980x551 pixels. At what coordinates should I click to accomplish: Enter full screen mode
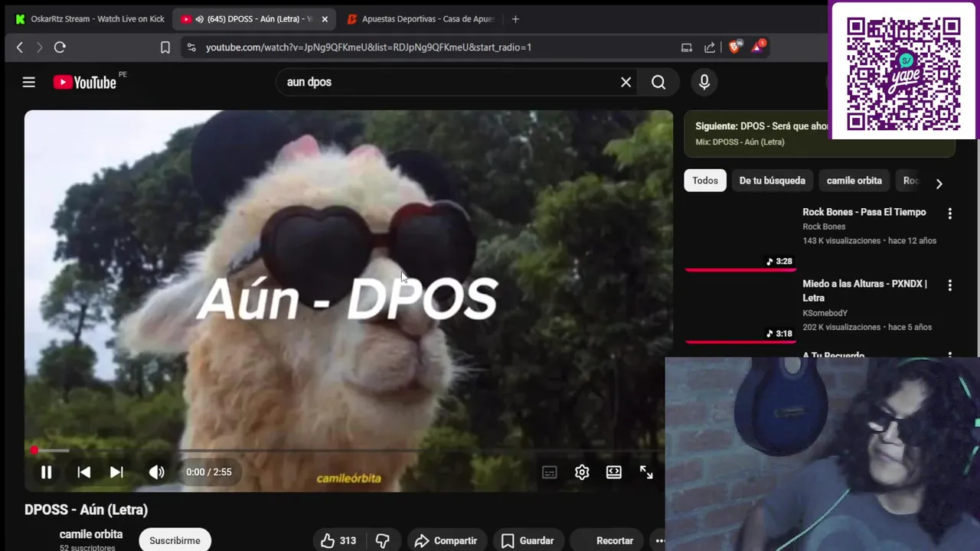click(646, 472)
